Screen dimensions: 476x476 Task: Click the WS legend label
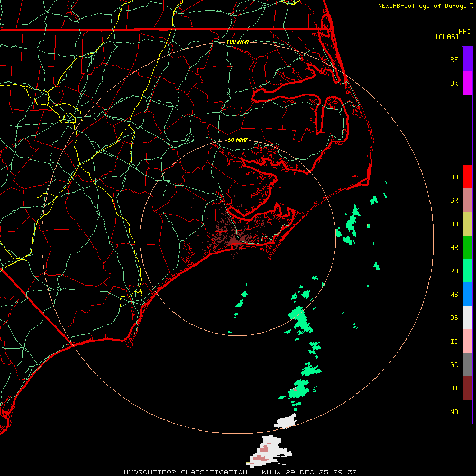pyautogui.click(x=454, y=295)
